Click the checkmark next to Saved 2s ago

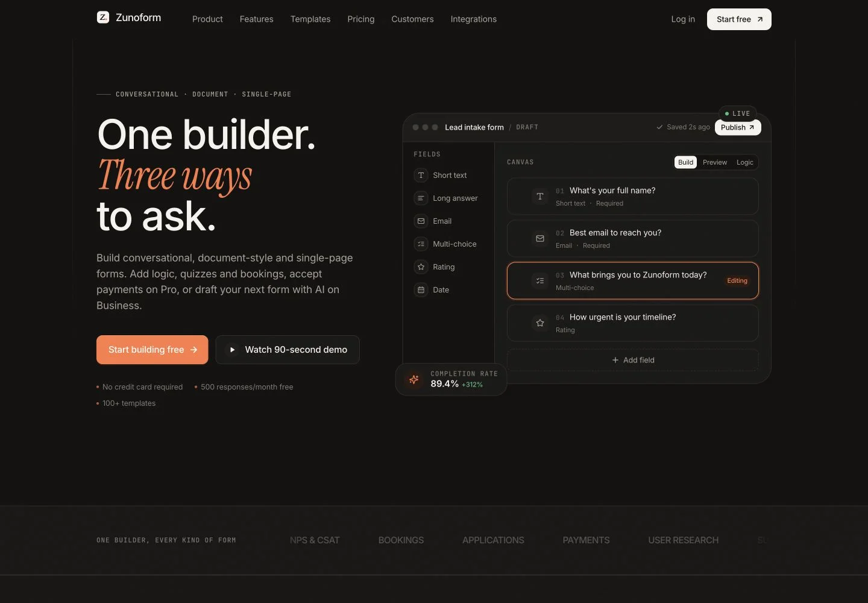pos(659,127)
